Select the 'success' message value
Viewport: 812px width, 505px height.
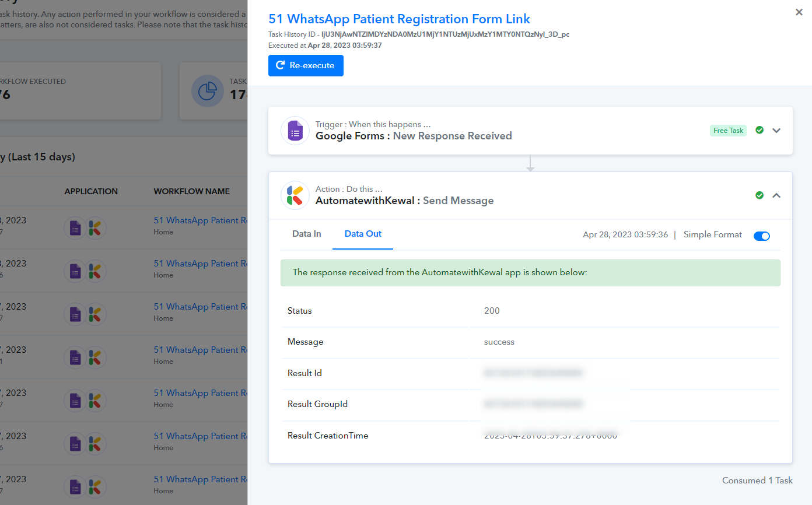tap(499, 342)
